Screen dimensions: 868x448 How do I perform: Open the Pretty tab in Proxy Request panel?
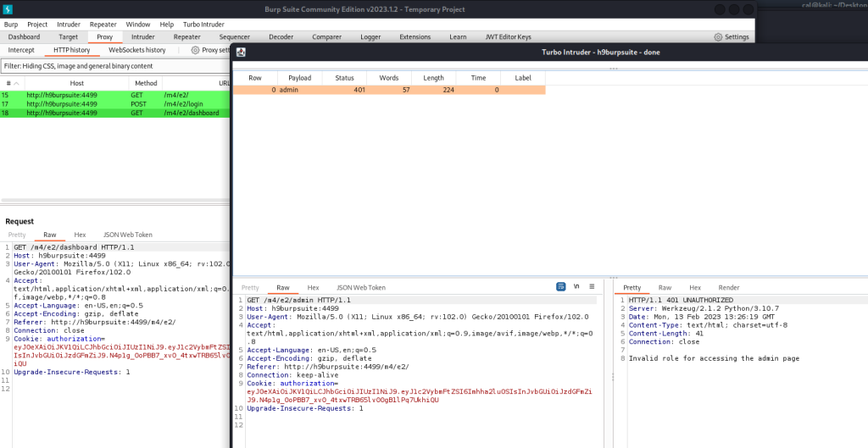(x=17, y=235)
